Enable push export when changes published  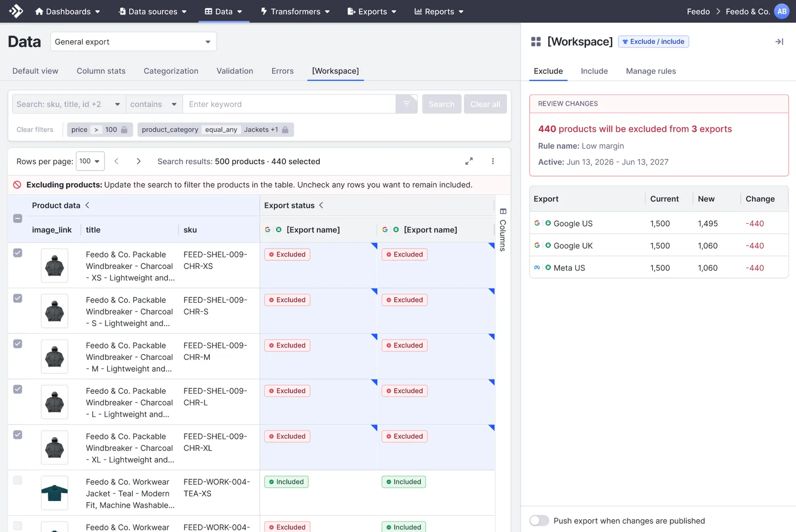[x=539, y=521]
